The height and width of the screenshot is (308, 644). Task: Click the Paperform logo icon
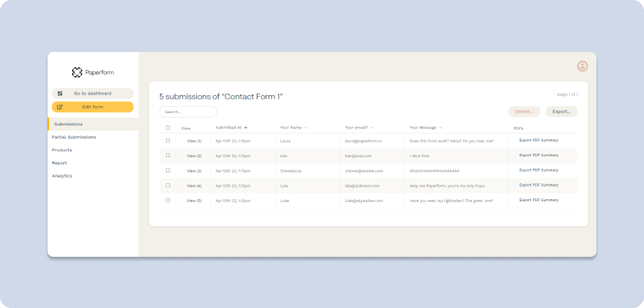click(x=77, y=72)
